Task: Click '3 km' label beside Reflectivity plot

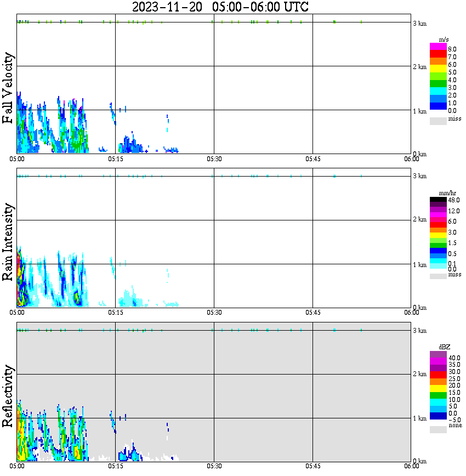Action: (419, 331)
